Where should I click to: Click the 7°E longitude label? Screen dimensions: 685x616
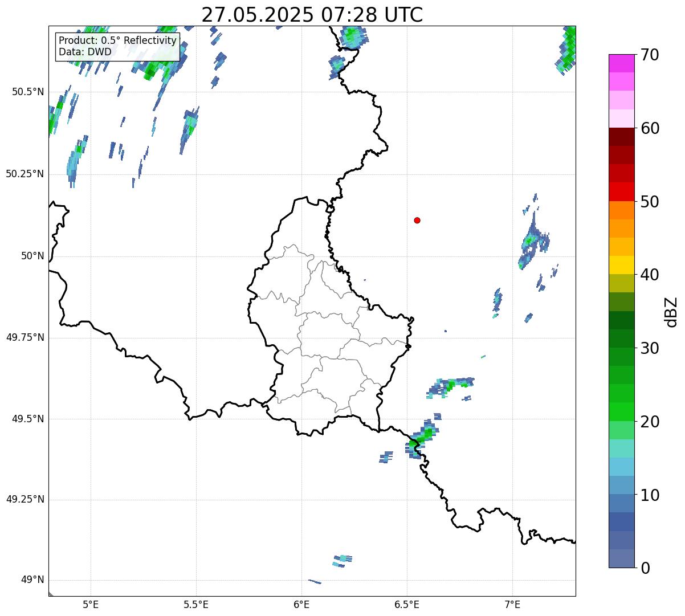pos(512,605)
